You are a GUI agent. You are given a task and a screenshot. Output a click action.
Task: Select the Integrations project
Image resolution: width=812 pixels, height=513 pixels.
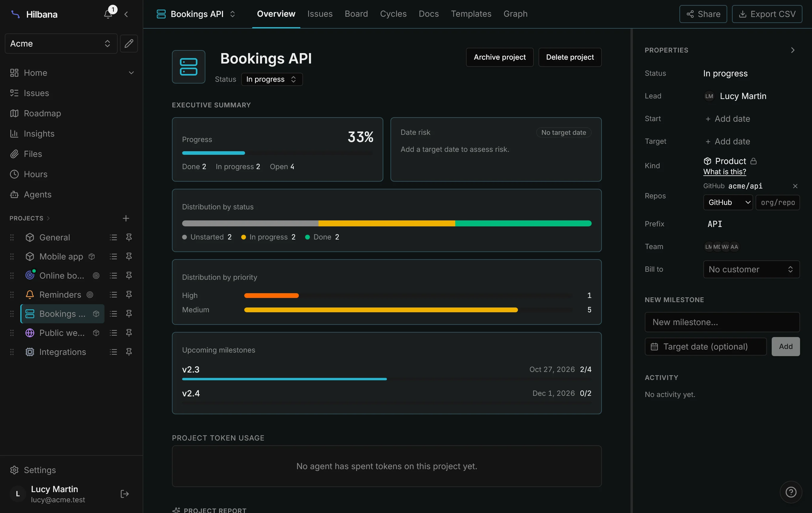tap(62, 352)
